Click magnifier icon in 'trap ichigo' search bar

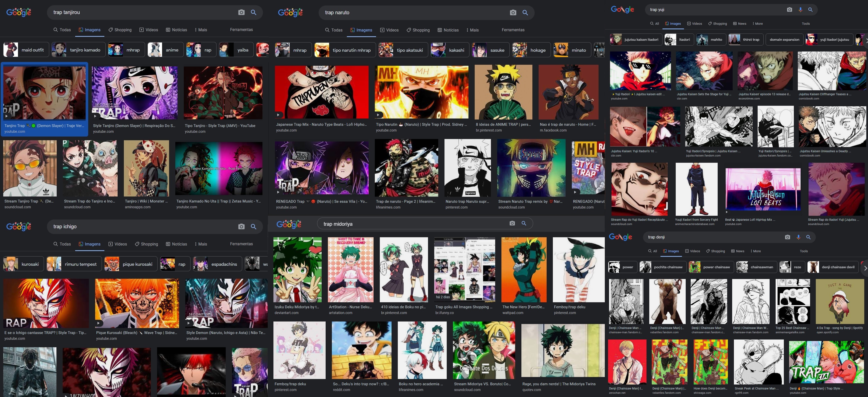[x=253, y=226]
